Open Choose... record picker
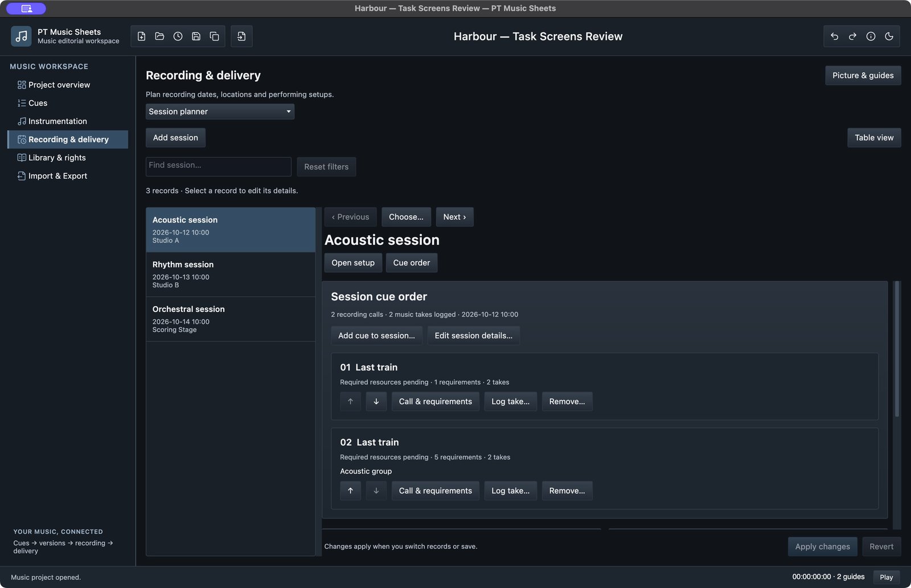Screen dimensions: 911x588 406,217
